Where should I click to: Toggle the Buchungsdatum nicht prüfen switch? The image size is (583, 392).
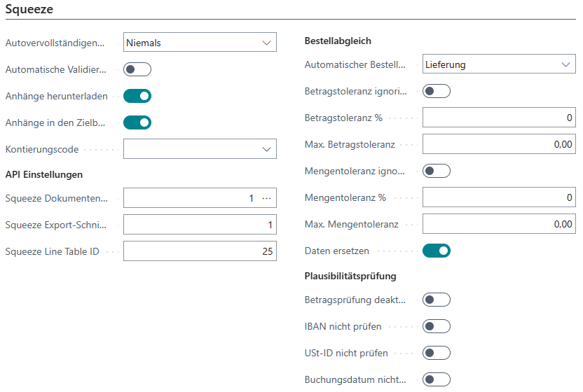click(x=437, y=379)
